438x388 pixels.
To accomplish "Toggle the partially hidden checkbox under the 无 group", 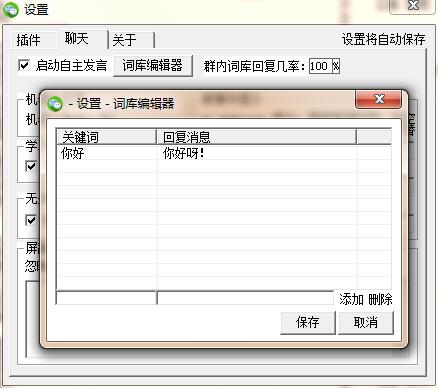I will [x=31, y=220].
